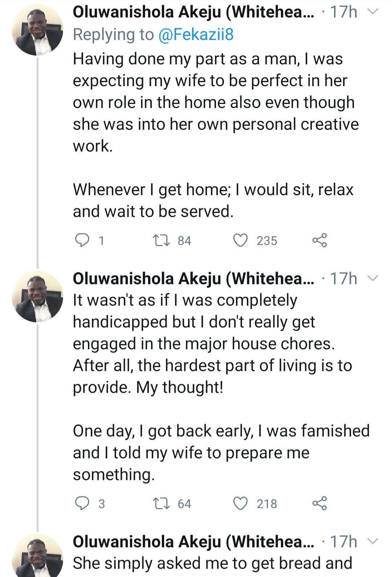View the first tweet's profile picture
392x577 pixels.
tap(37, 30)
